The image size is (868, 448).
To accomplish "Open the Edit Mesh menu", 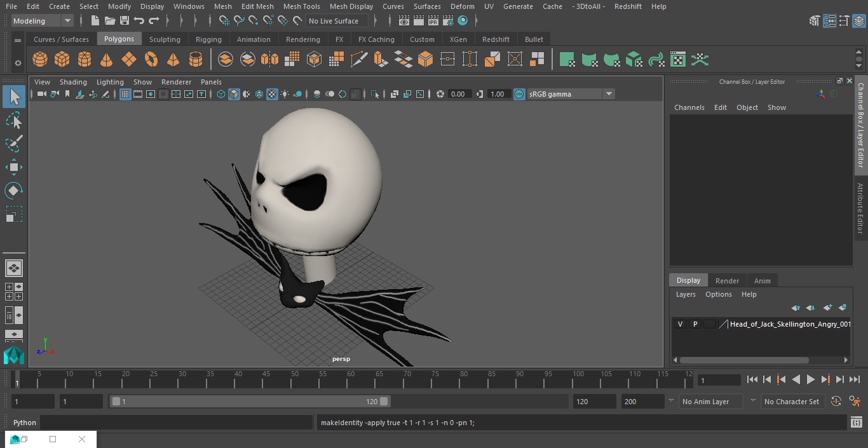I will tap(257, 6).
